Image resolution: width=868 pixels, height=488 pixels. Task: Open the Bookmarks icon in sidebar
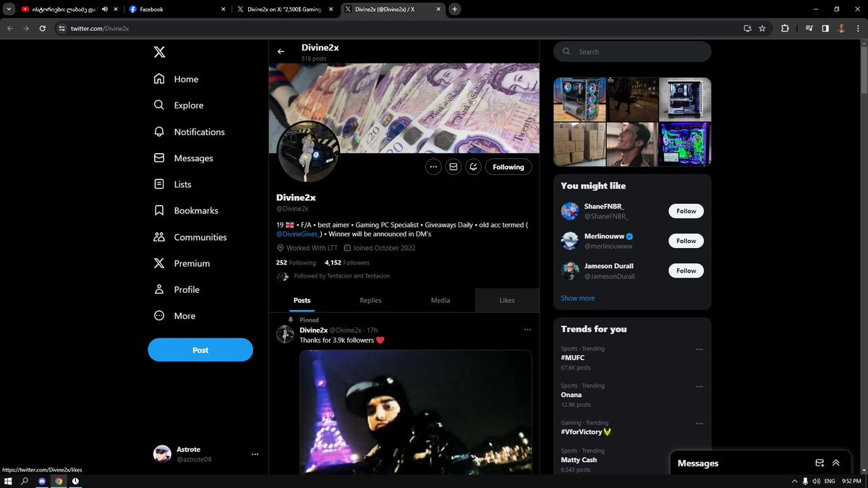pyautogui.click(x=159, y=210)
